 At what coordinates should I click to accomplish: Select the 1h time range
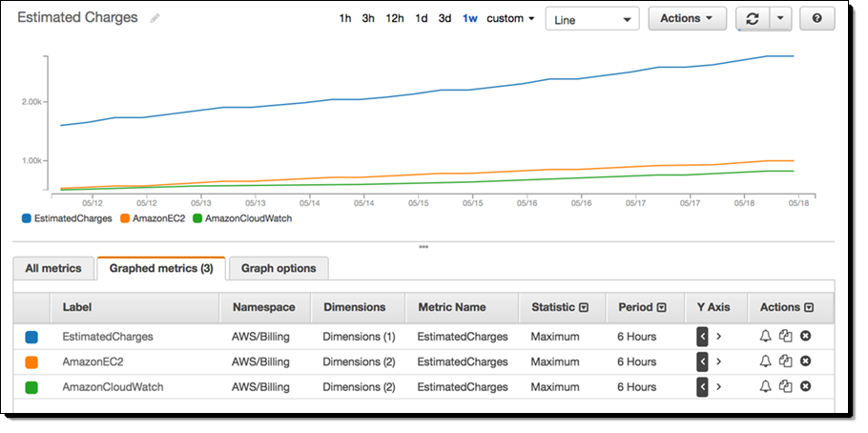345,19
